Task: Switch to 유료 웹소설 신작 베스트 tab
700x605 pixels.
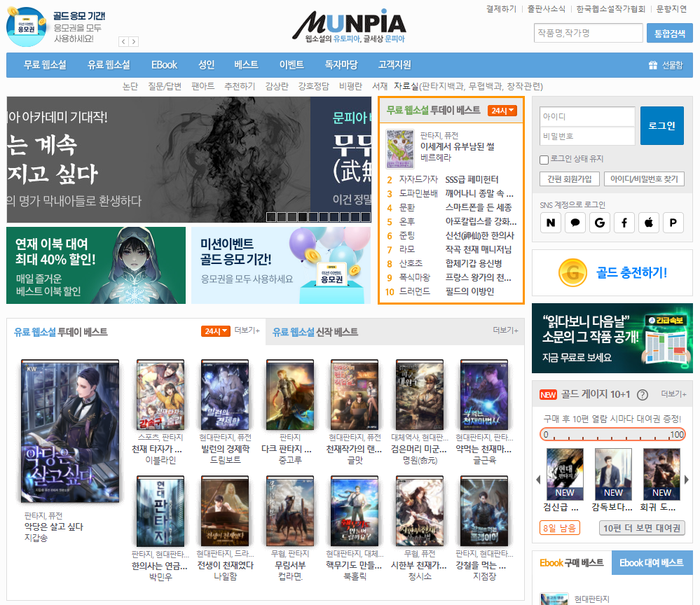Action: [x=315, y=332]
